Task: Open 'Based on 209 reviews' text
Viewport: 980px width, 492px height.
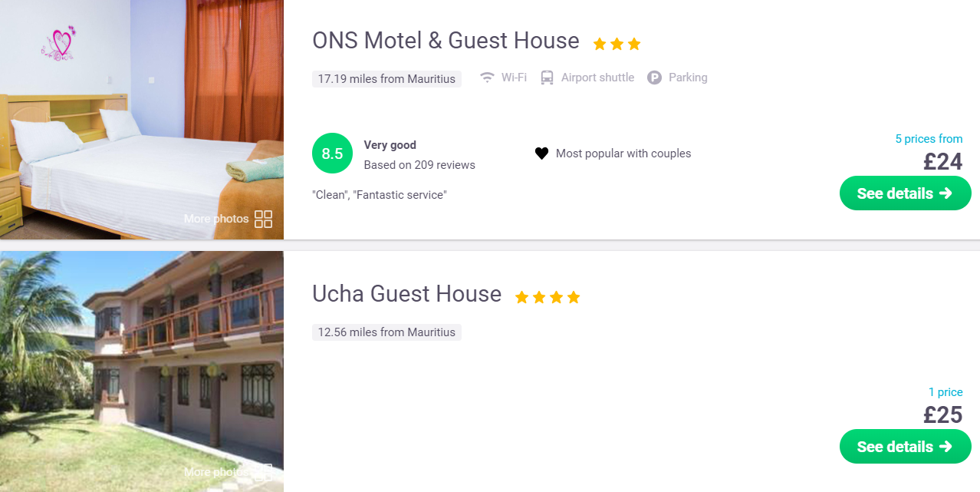Action: pos(419,165)
